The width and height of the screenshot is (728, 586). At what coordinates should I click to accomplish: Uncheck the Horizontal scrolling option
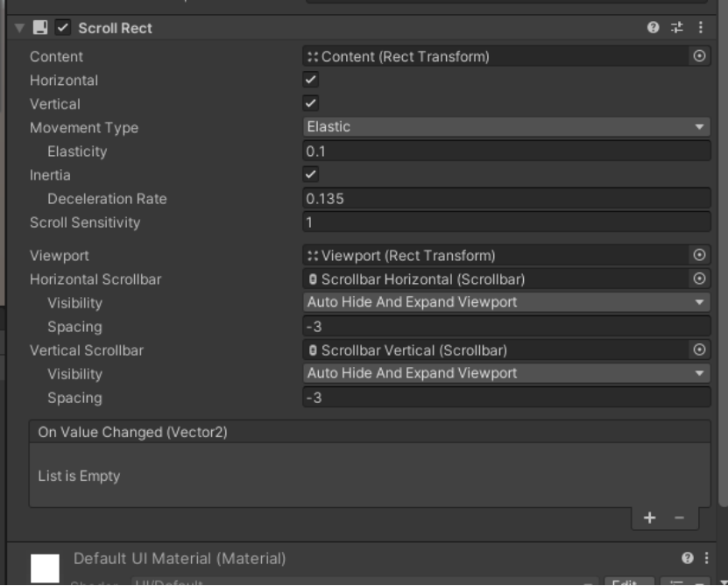coord(310,79)
